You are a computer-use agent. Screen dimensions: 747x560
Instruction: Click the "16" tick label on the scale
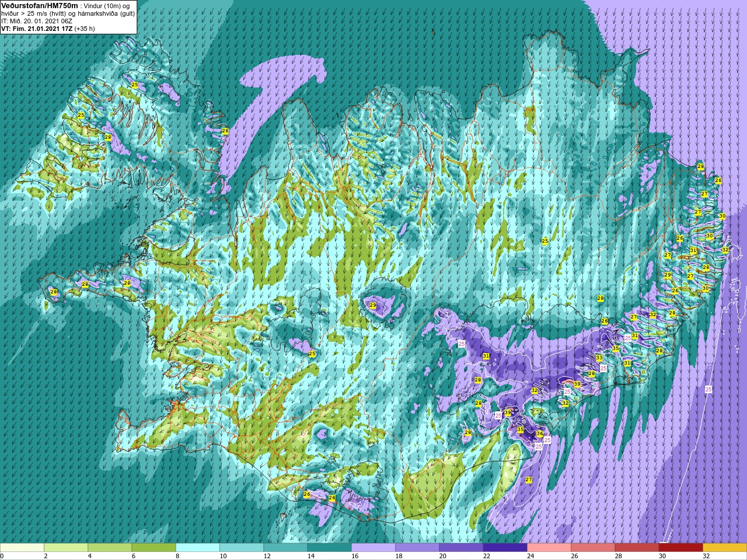pyautogui.click(x=355, y=556)
